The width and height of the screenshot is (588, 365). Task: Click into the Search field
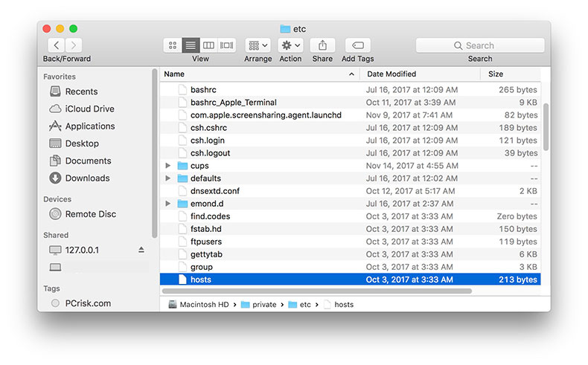coord(480,45)
